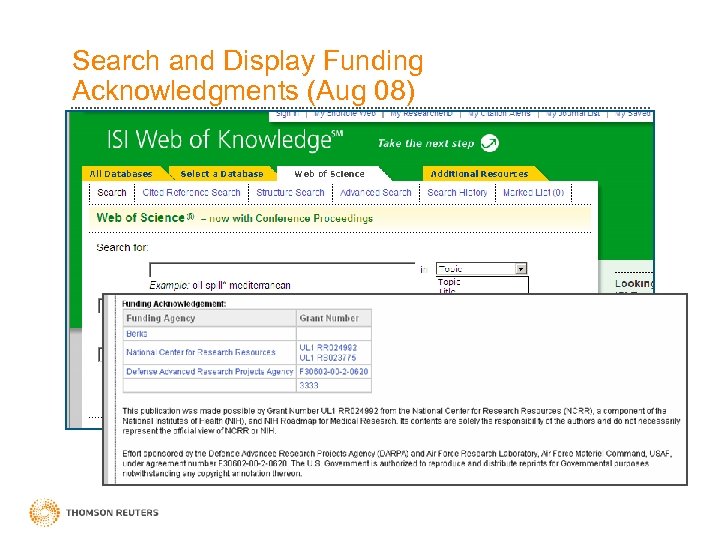Open the Additional Resources tab
The width and height of the screenshot is (720, 540).
(x=479, y=174)
